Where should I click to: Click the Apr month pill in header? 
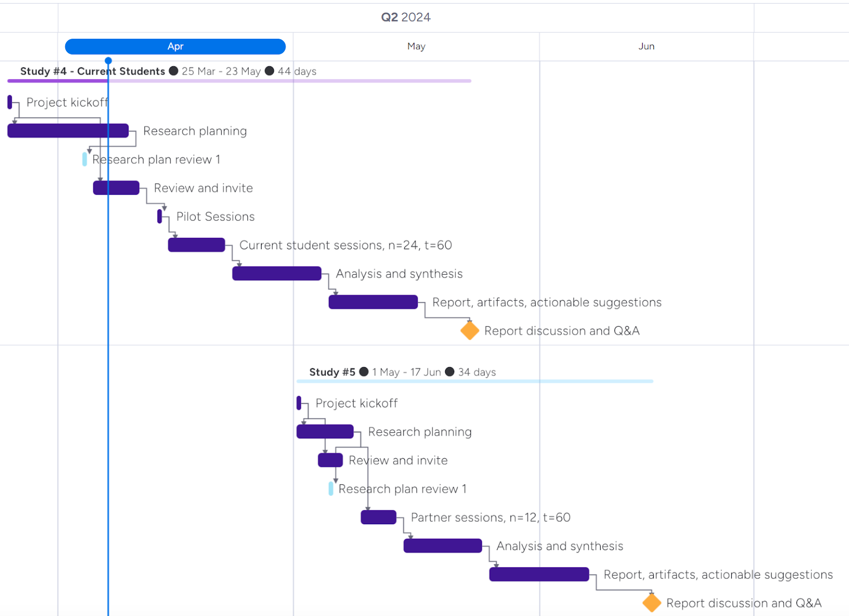click(175, 47)
